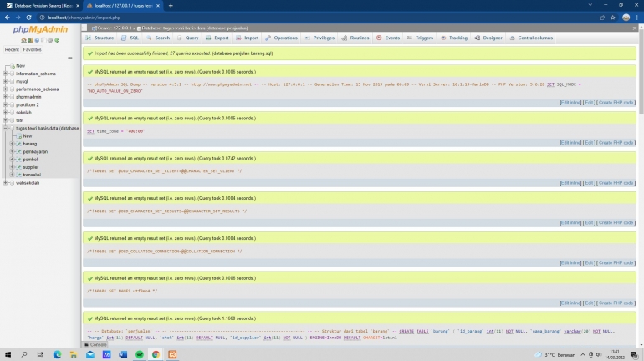Switch to the Export tab
Viewport: 644px width, 361px height.
pyautogui.click(x=217, y=38)
